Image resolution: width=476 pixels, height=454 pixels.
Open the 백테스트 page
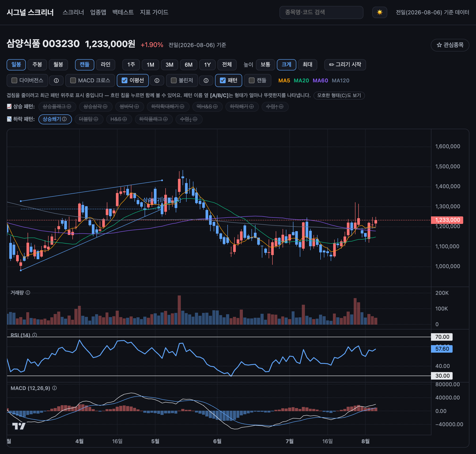click(x=123, y=12)
